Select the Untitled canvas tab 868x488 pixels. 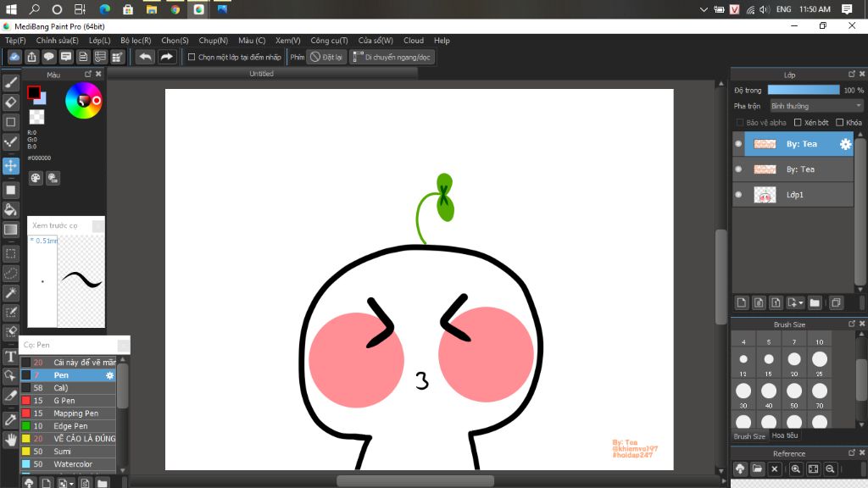pyautogui.click(x=261, y=74)
